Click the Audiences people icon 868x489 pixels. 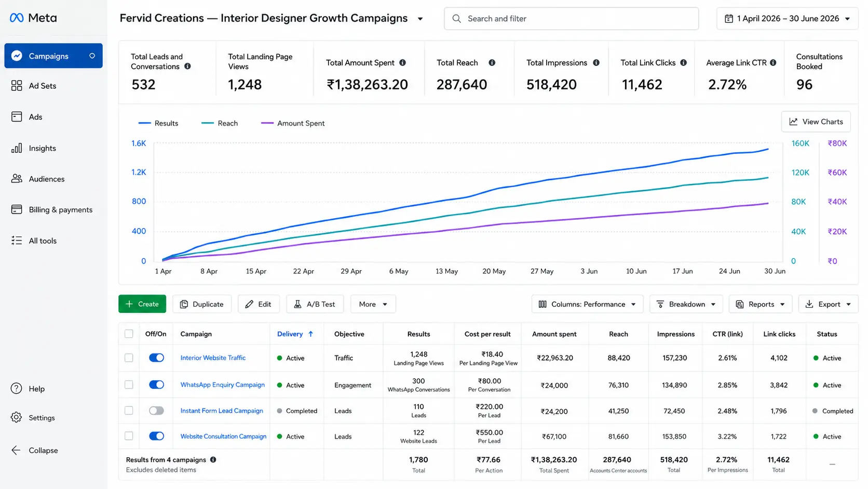[17, 179]
